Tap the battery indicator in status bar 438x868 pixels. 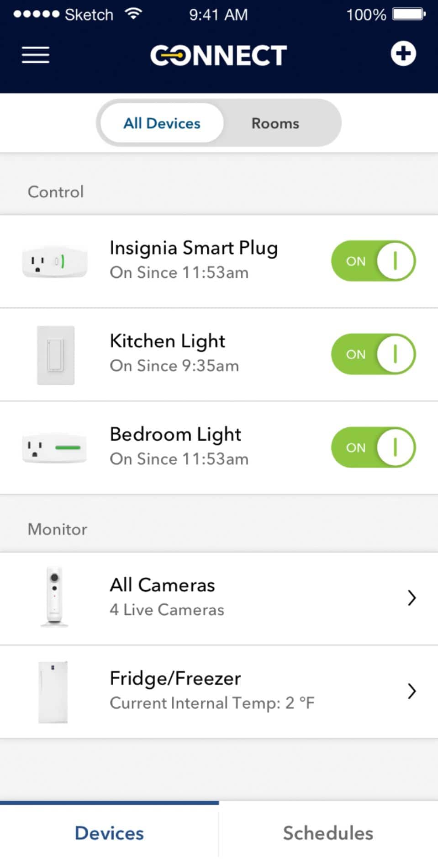tap(409, 15)
